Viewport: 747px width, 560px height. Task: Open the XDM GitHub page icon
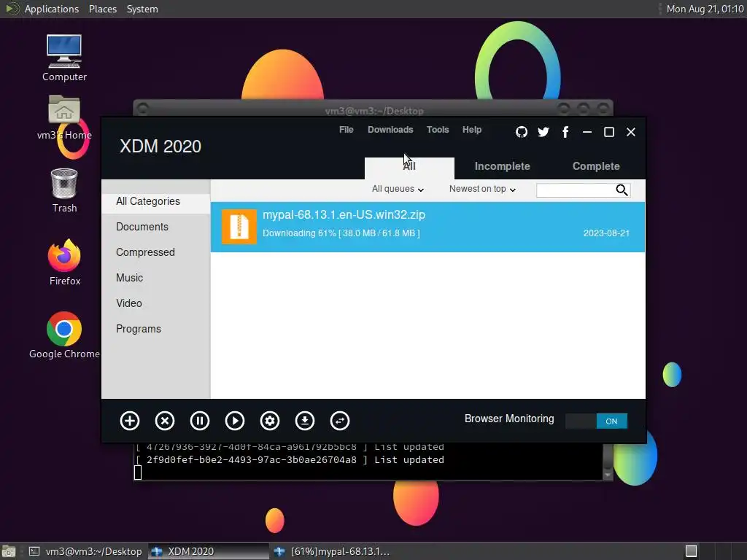522,132
